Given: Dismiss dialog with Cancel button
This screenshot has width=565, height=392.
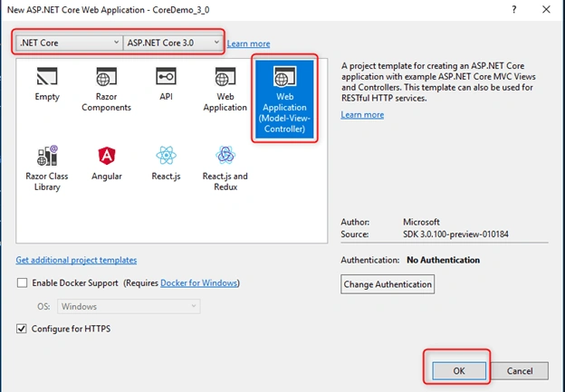Looking at the screenshot, I should click(520, 371).
